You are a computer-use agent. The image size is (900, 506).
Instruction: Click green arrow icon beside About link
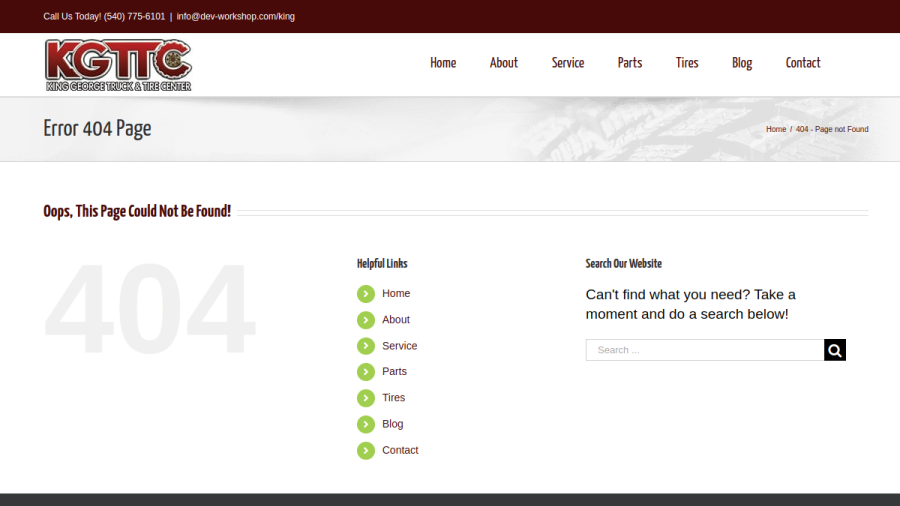[366, 320]
